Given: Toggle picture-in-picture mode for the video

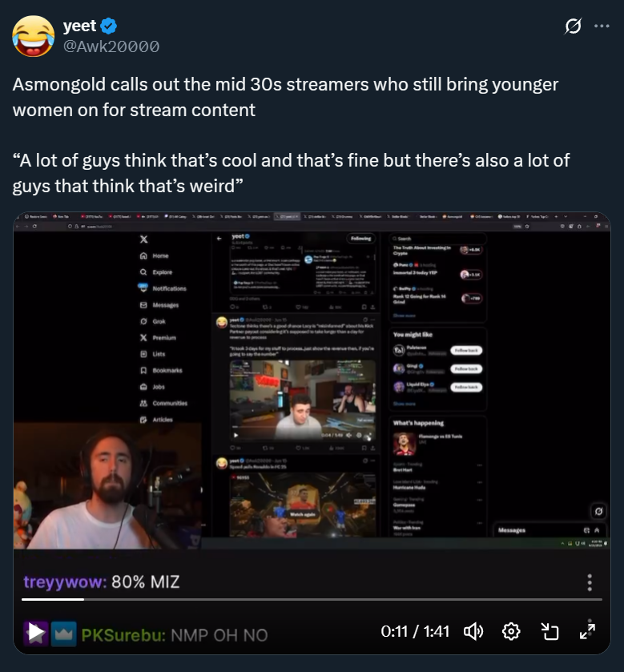Looking at the screenshot, I should tap(550, 631).
